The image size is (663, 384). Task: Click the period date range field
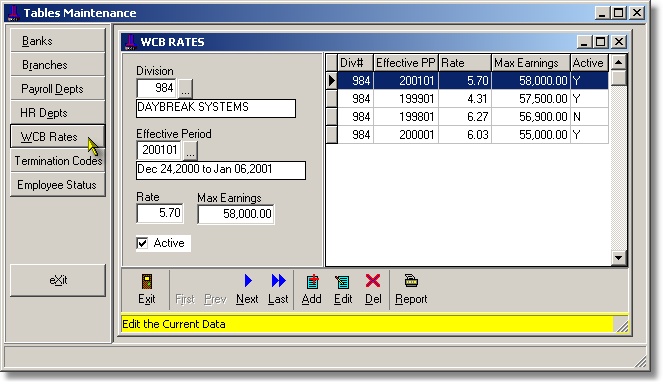pos(221,170)
